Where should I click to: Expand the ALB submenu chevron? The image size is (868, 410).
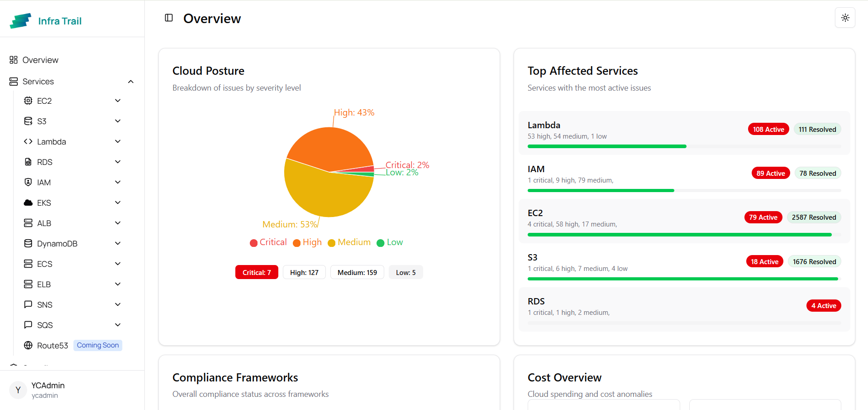(x=118, y=223)
